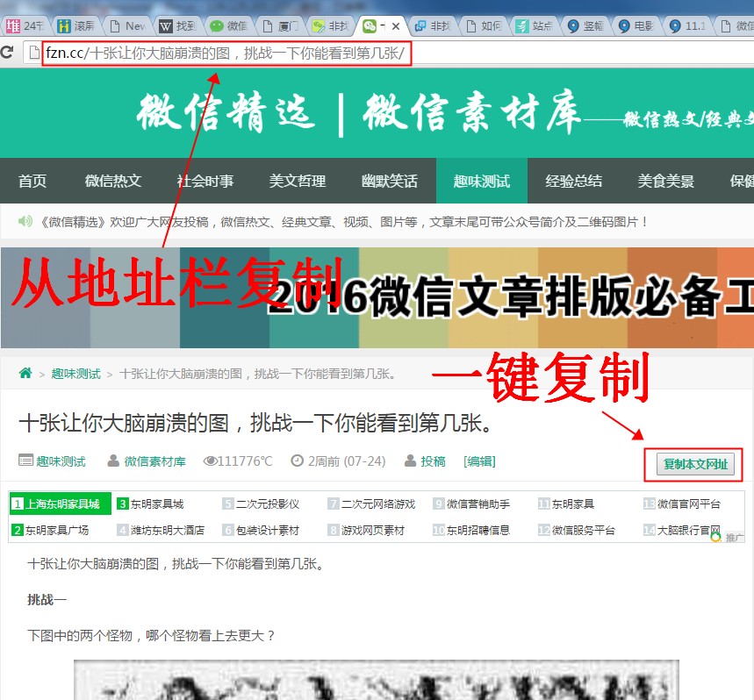Screen dimensions: 754x700
Task: Switch to the 厦门 browser tab
Action: tap(281, 26)
